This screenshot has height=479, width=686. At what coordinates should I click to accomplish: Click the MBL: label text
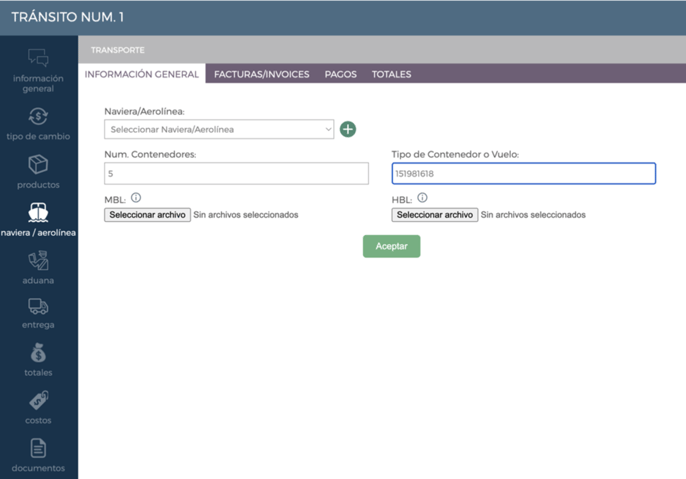pos(115,200)
